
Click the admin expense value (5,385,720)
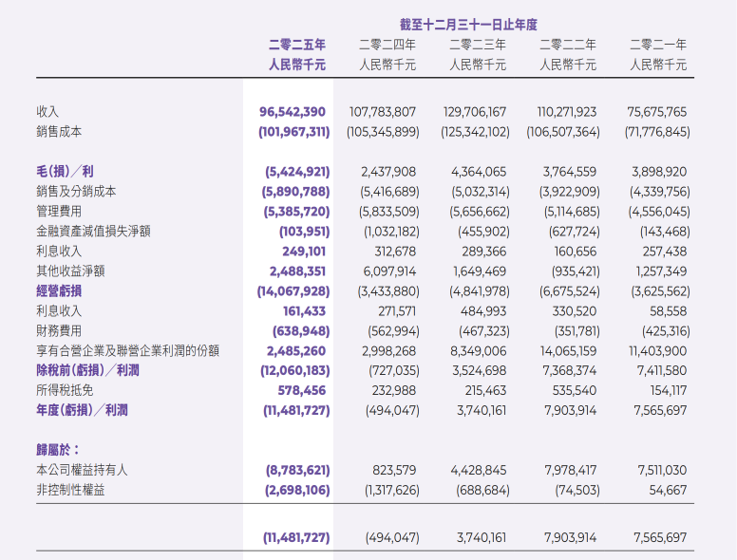(x=296, y=212)
